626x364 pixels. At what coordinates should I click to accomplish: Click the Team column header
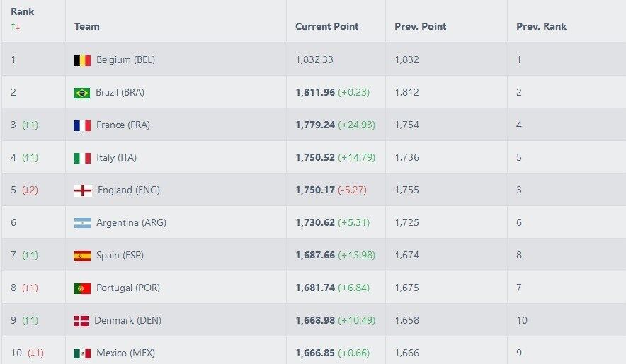tap(87, 27)
